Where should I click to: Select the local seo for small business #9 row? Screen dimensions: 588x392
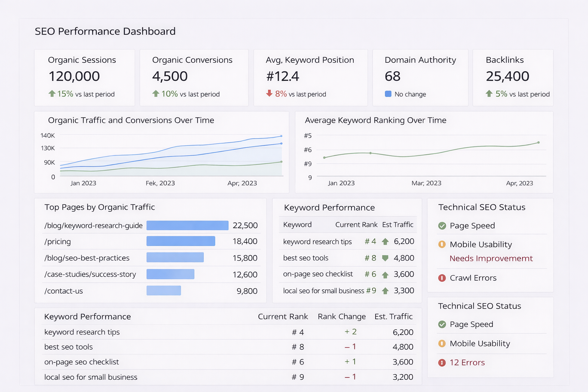click(329, 291)
